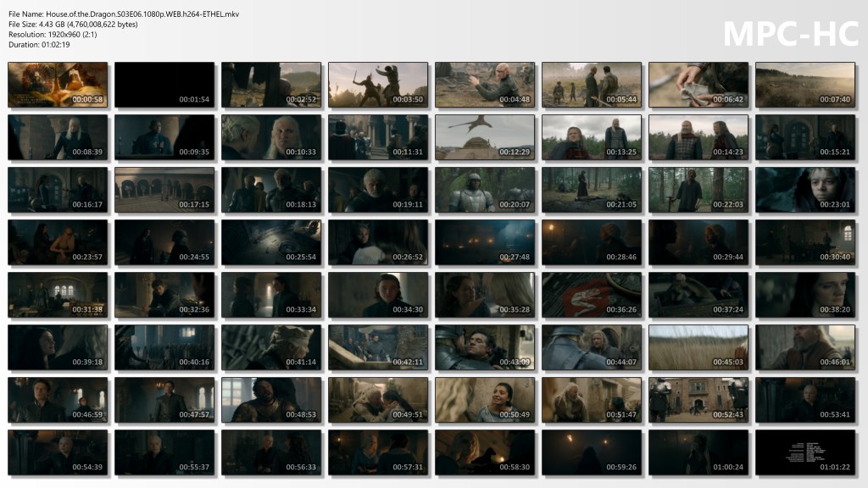Select the thumbnail at 00:14:23

pyautogui.click(x=698, y=137)
